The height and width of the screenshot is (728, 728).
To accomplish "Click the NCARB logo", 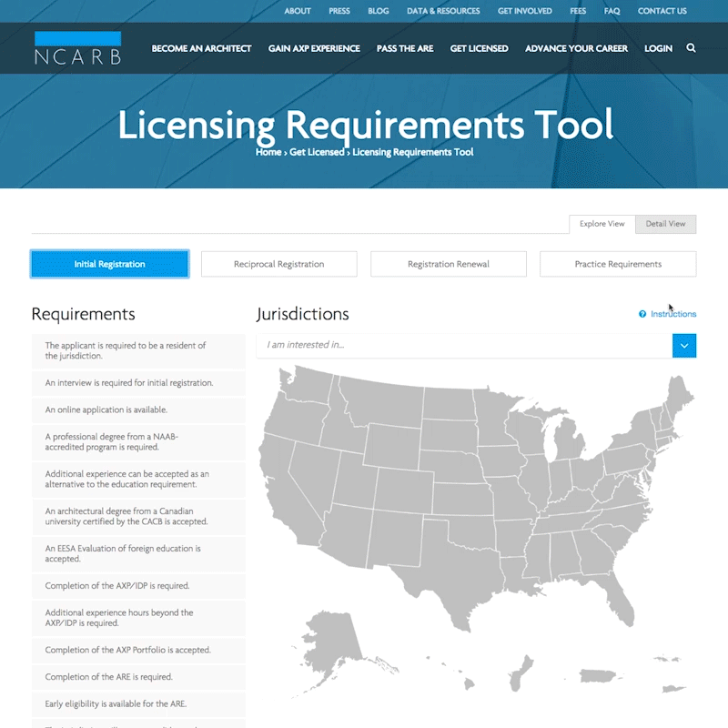I will point(77,48).
